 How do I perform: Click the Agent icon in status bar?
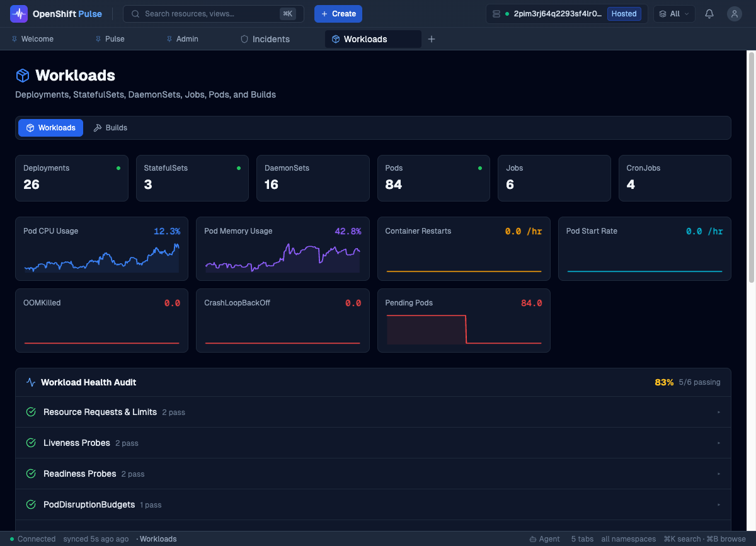pos(534,539)
